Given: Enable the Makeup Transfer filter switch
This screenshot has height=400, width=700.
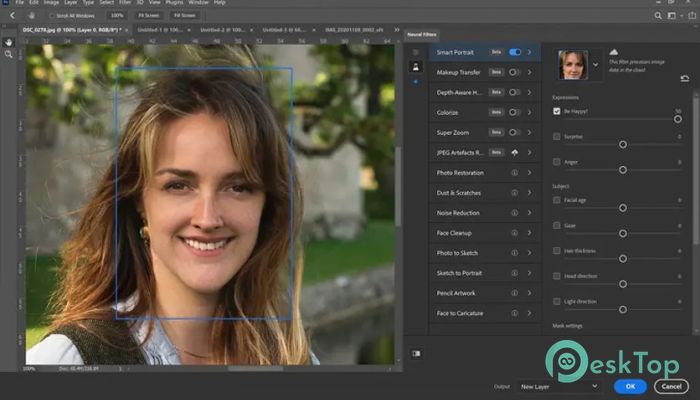Looking at the screenshot, I should pyautogui.click(x=515, y=72).
